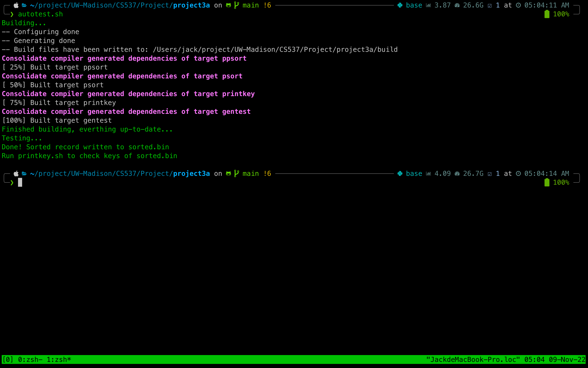Click the terminal cursor block at the prompt
This screenshot has width=588, height=368.
point(20,182)
